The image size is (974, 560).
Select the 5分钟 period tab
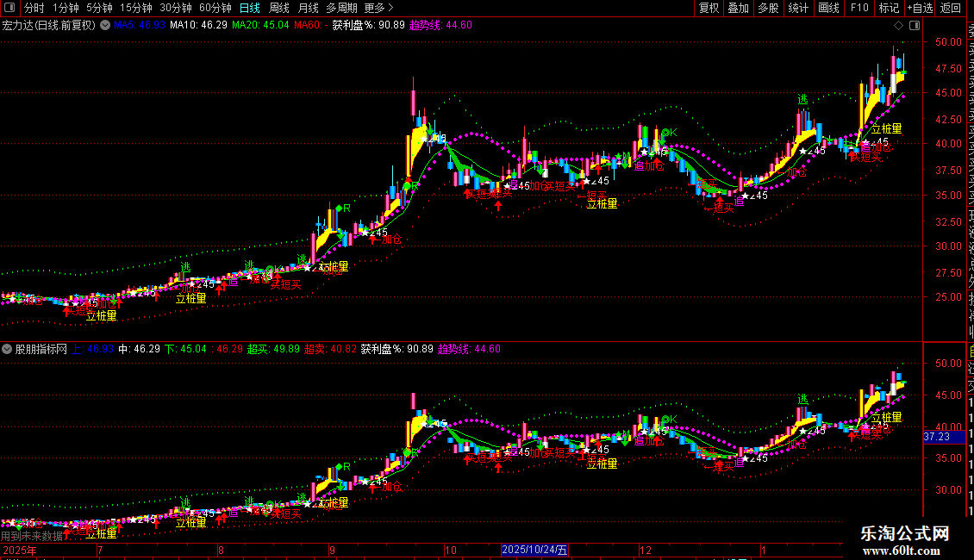point(99,8)
